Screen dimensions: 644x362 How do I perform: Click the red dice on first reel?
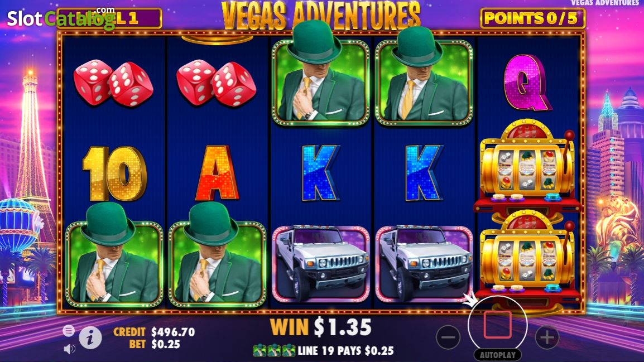click(x=113, y=84)
